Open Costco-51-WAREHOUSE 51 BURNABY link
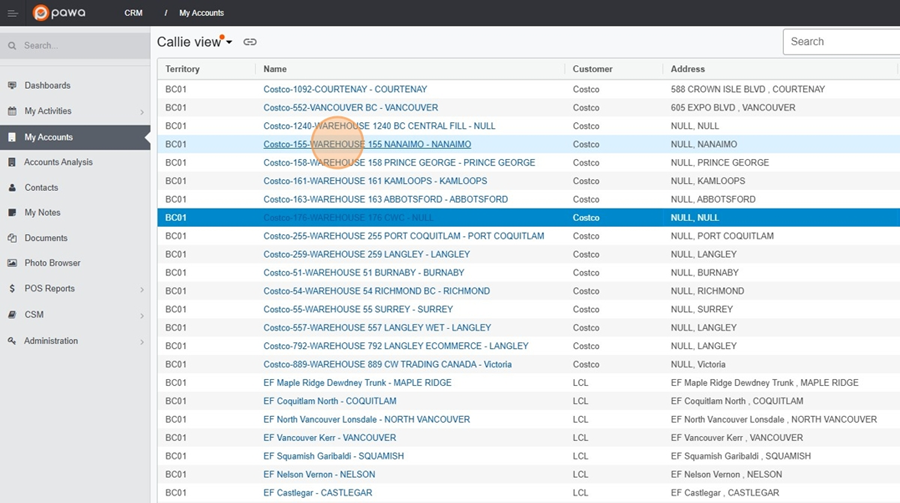 364,273
